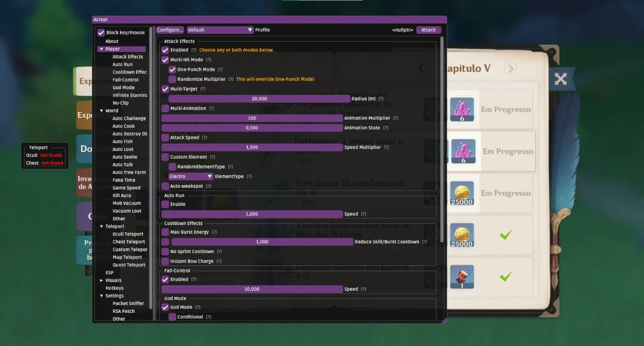This screenshot has width=644, height=346.
Task: Disable One-Punch Mode checkbox
Action: pyautogui.click(x=172, y=69)
